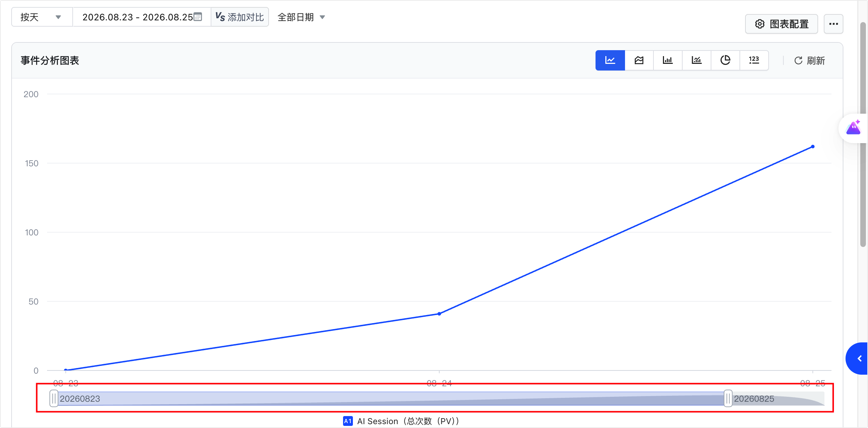The width and height of the screenshot is (868, 428).
Task: Switch to area chart view
Action: click(x=639, y=60)
